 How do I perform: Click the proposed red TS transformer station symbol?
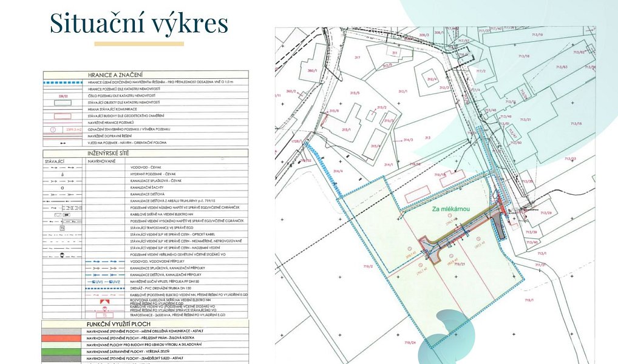pyautogui.click(x=105, y=315)
